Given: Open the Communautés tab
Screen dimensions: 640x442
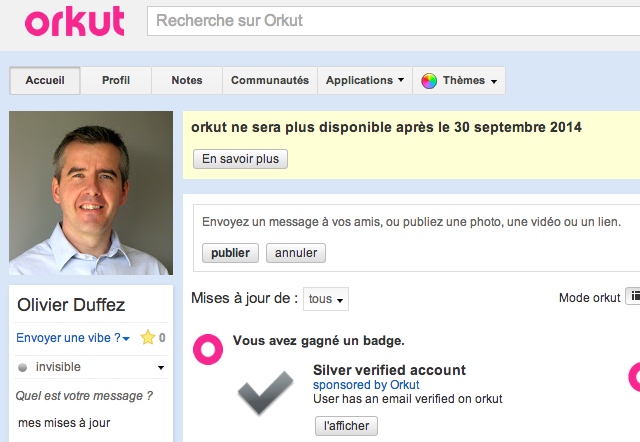Looking at the screenshot, I should click(270, 81).
